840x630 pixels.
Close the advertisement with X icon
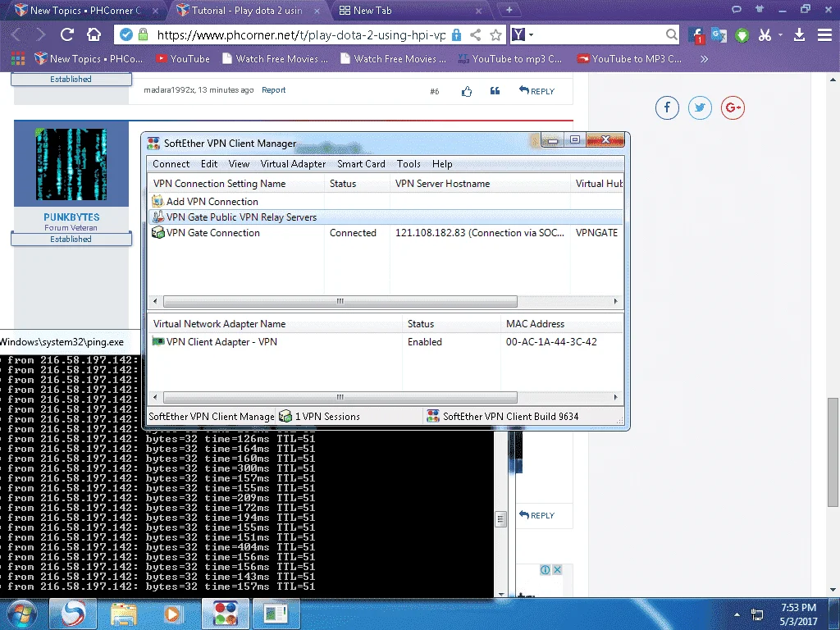557,569
